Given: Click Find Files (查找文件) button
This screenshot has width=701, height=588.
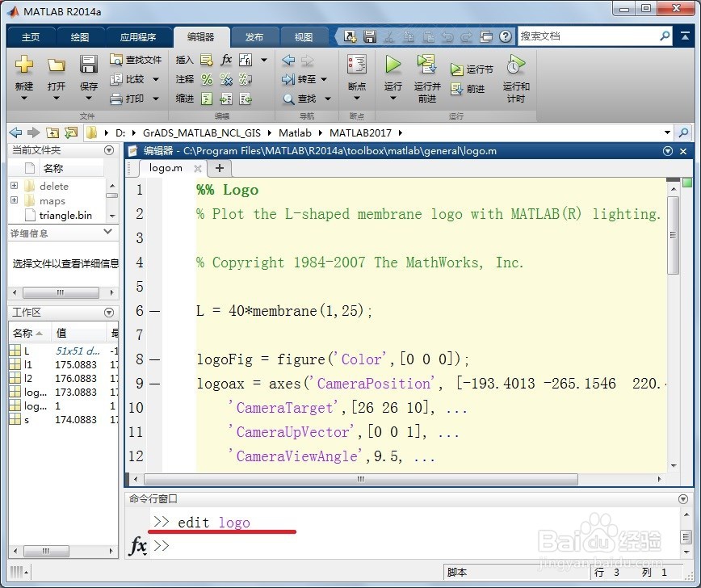Looking at the screenshot, I should tap(136, 60).
